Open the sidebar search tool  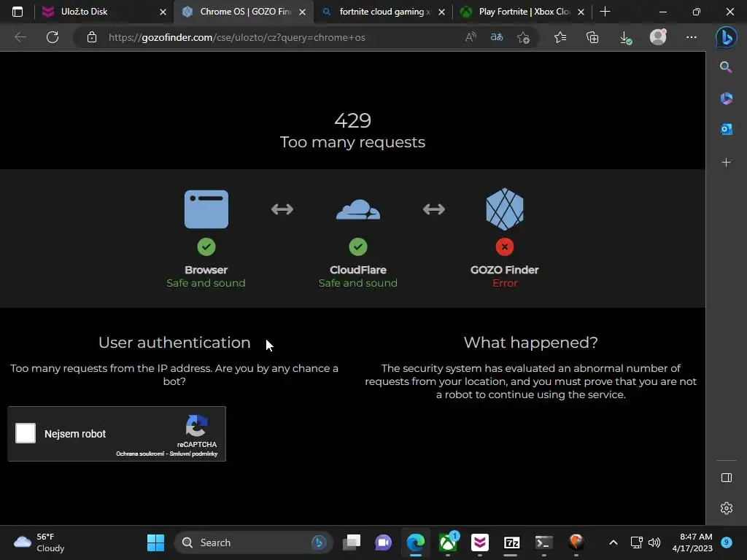[x=726, y=67]
